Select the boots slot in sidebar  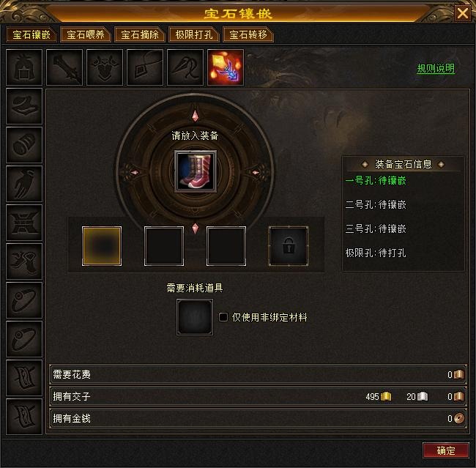pos(24,261)
